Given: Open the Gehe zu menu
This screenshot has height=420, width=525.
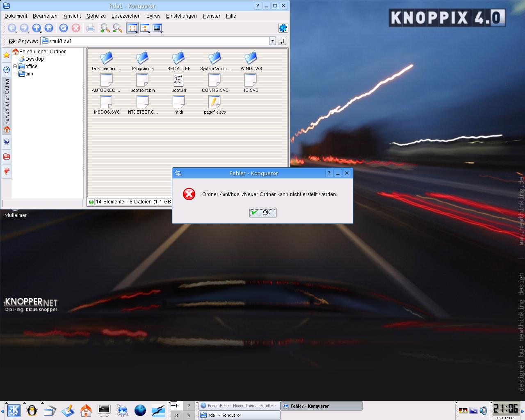Looking at the screenshot, I should [96, 16].
